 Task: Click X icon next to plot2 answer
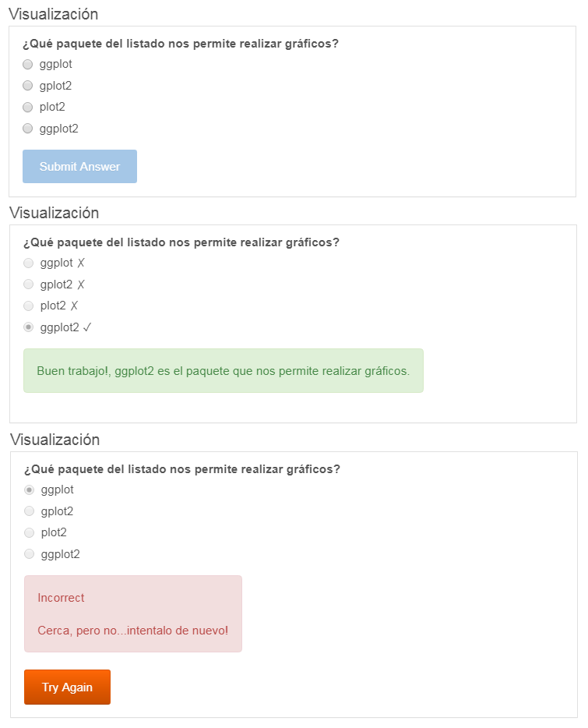74,306
